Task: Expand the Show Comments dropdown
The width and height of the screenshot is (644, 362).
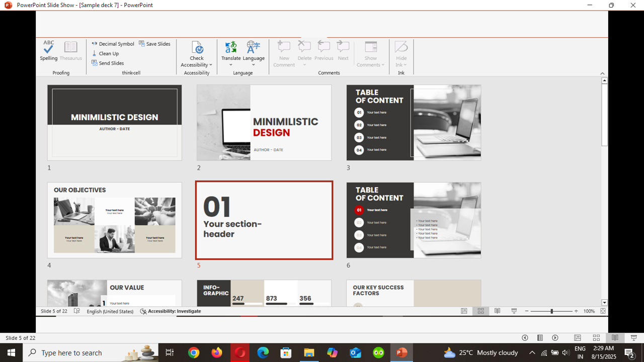Action: pos(383,65)
